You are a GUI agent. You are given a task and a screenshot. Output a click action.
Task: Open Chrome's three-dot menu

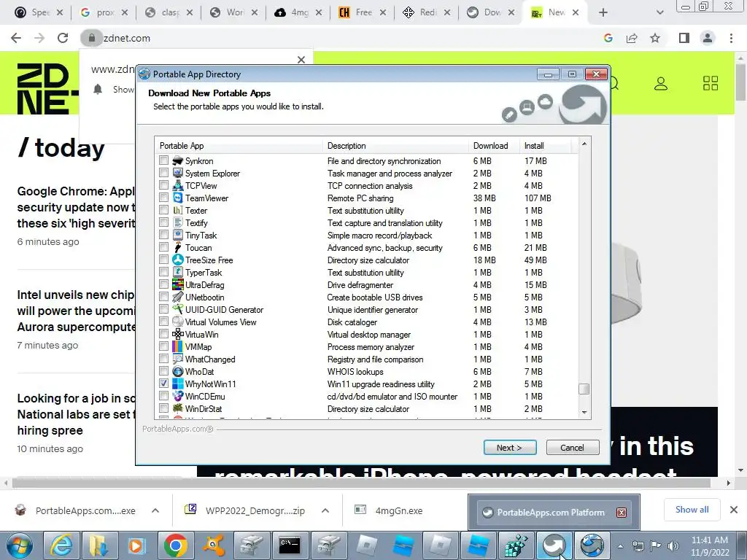731,38
